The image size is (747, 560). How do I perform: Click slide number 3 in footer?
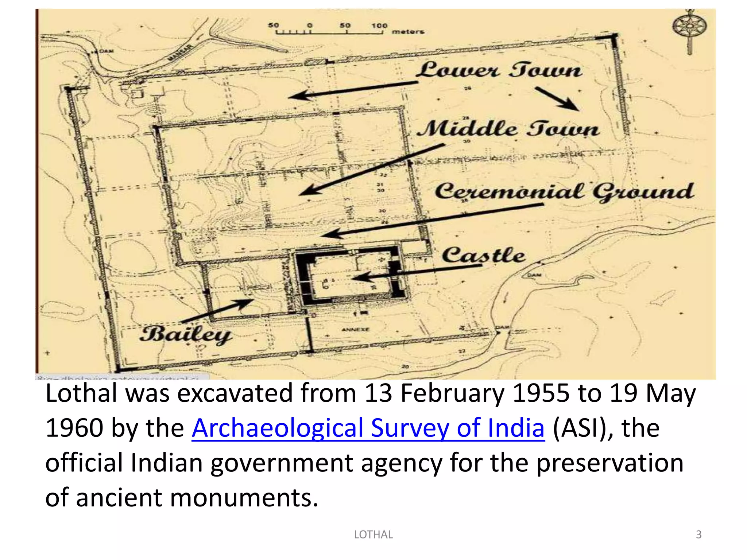698,534
